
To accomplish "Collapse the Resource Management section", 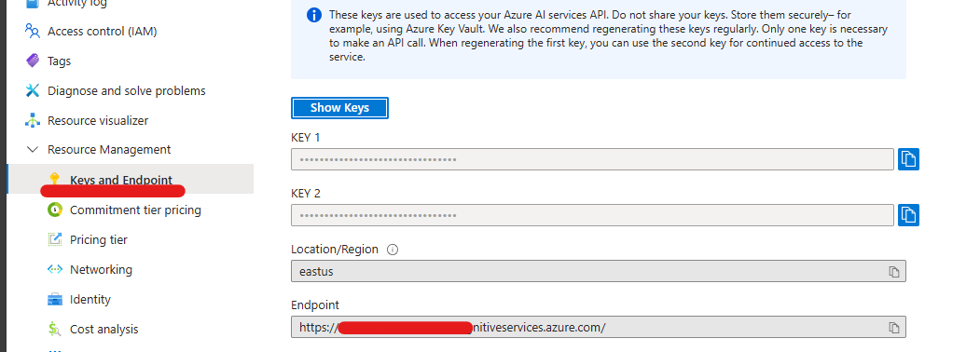I will [32, 150].
